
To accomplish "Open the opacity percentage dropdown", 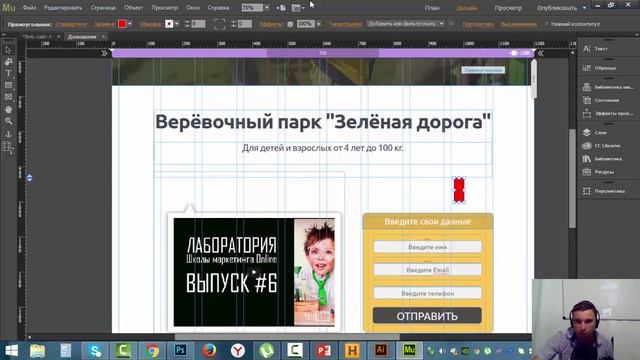I will click(x=319, y=24).
